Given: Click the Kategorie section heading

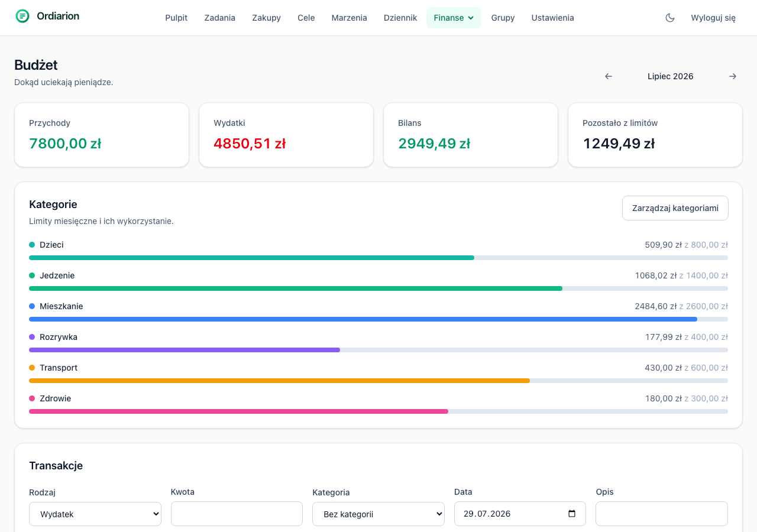Looking at the screenshot, I should click(53, 205).
